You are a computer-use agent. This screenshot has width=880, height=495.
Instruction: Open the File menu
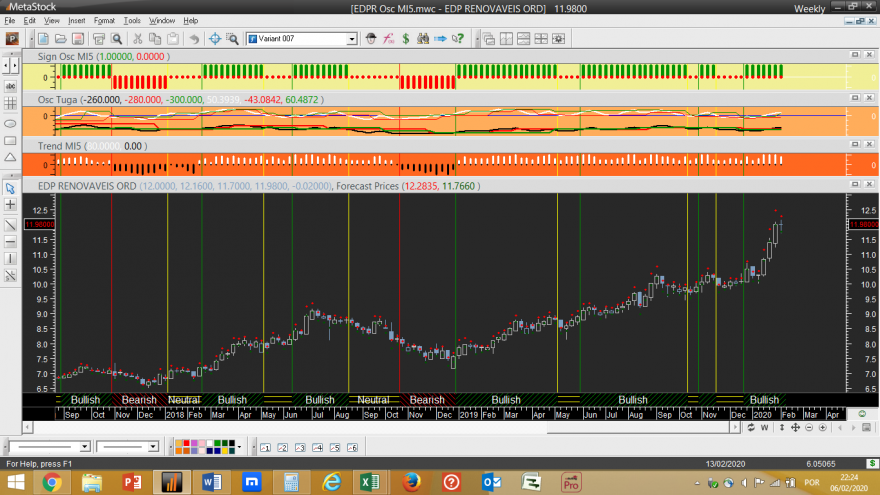click(x=10, y=21)
